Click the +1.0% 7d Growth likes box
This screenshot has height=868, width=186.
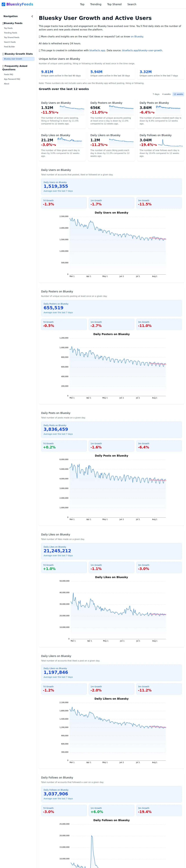pos(64,567)
